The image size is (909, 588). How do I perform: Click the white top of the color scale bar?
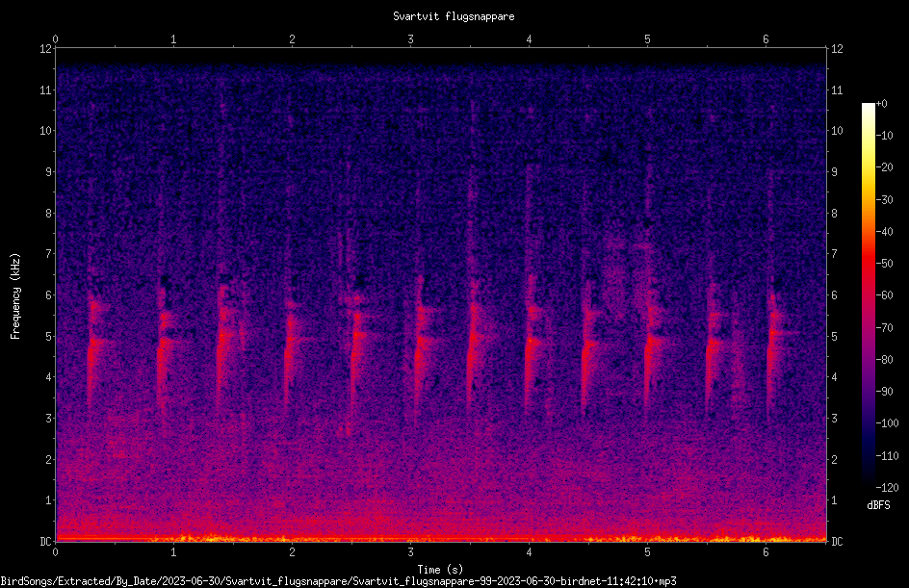pyautogui.click(x=868, y=109)
